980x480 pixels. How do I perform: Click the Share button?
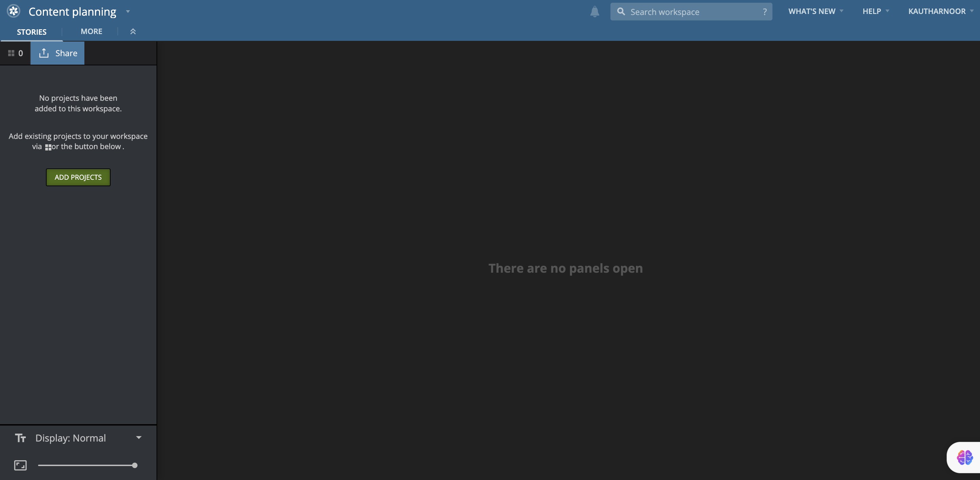pos(58,53)
